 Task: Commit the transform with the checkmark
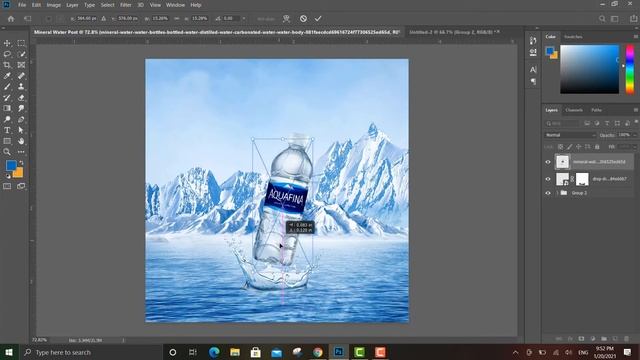[318, 18]
